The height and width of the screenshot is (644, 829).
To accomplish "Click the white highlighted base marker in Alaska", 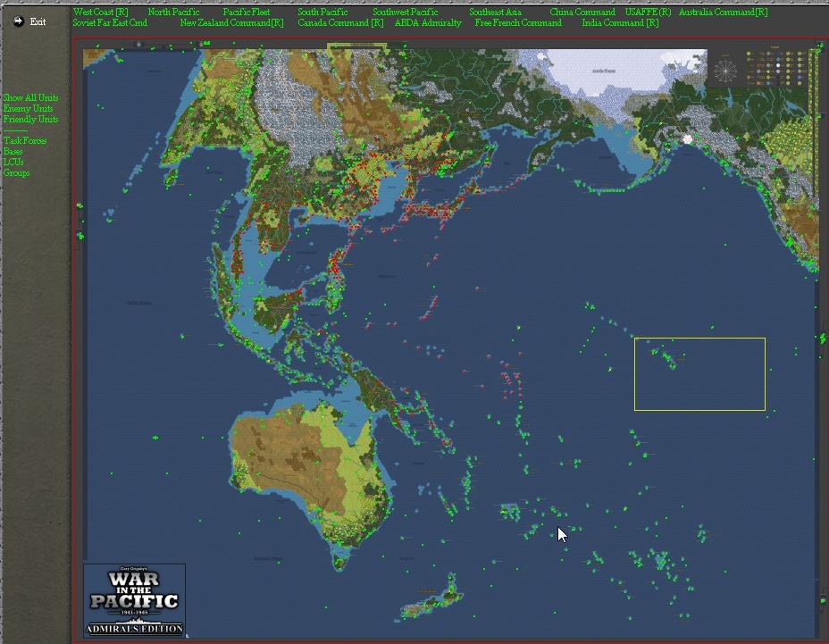I will 687,139.
